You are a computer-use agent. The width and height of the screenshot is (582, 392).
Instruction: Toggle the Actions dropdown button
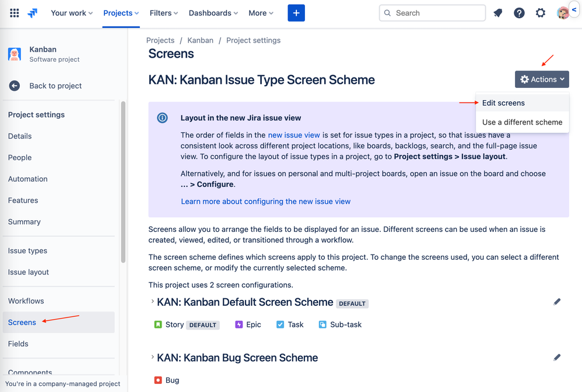542,79
